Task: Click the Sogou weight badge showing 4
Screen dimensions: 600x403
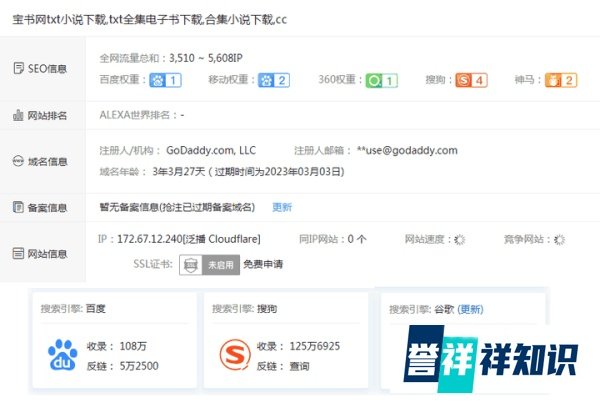Action: click(x=471, y=80)
